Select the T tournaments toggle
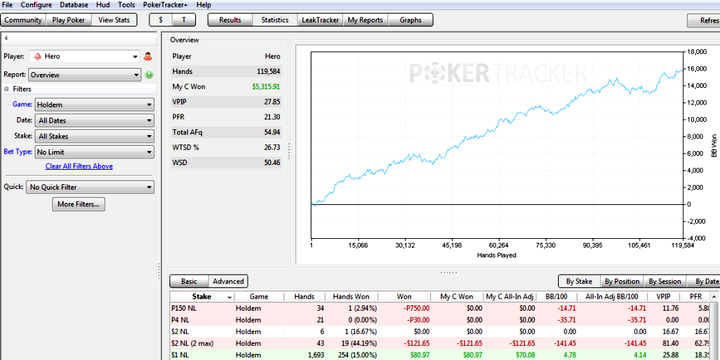 [x=184, y=20]
